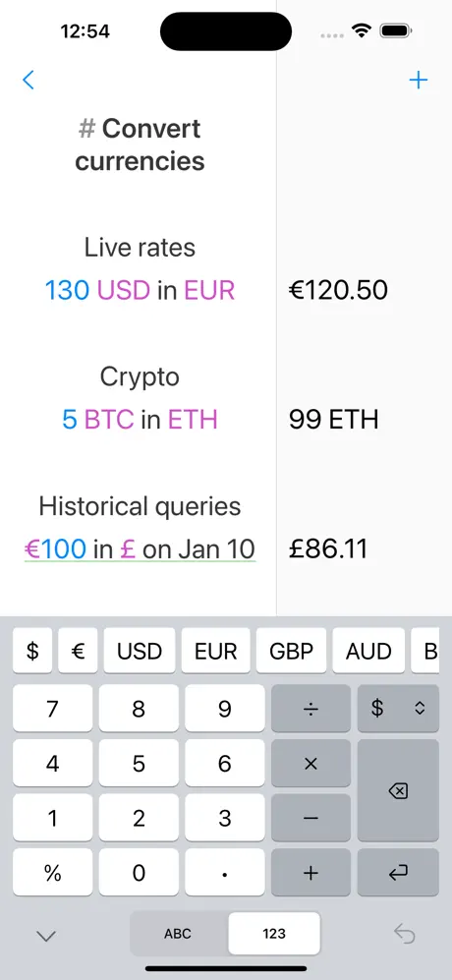Switch keyboard to ABC mode
Image resolution: width=452 pixels, height=980 pixels.
pyautogui.click(x=178, y=934)
